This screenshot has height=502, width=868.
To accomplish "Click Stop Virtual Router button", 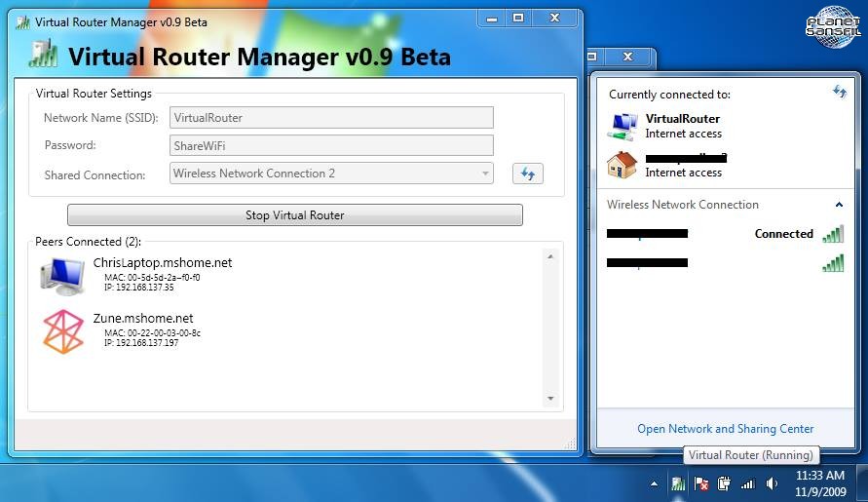I will [294, 215].
